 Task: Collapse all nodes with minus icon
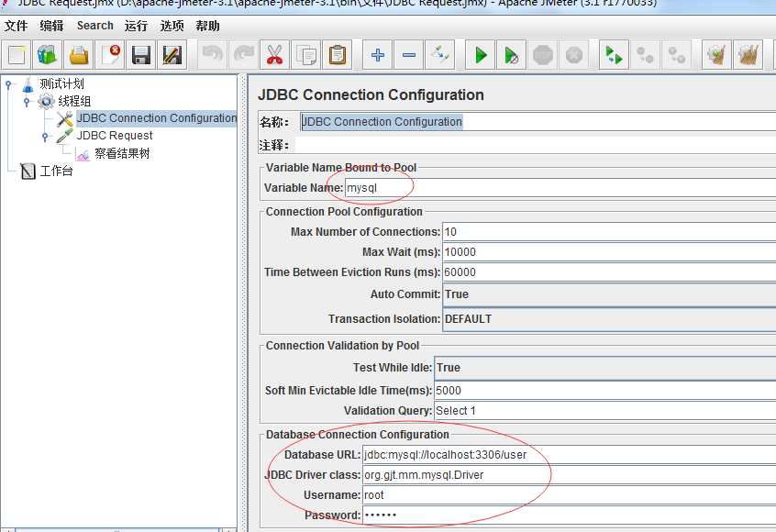click(x=409, y=55)
